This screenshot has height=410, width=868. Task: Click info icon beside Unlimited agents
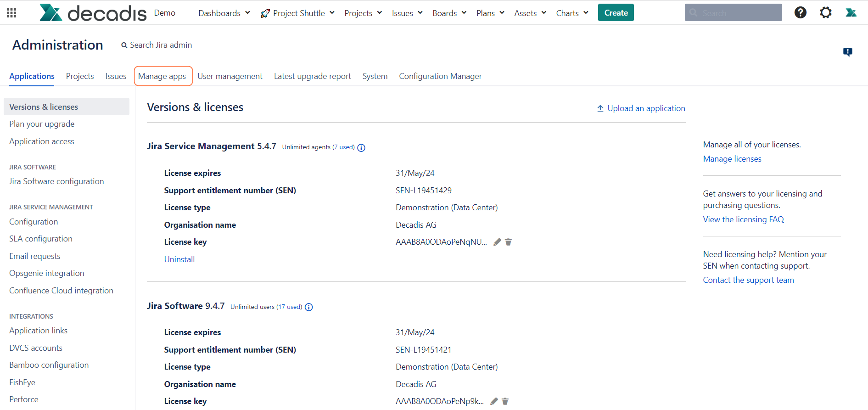(361, 148)
